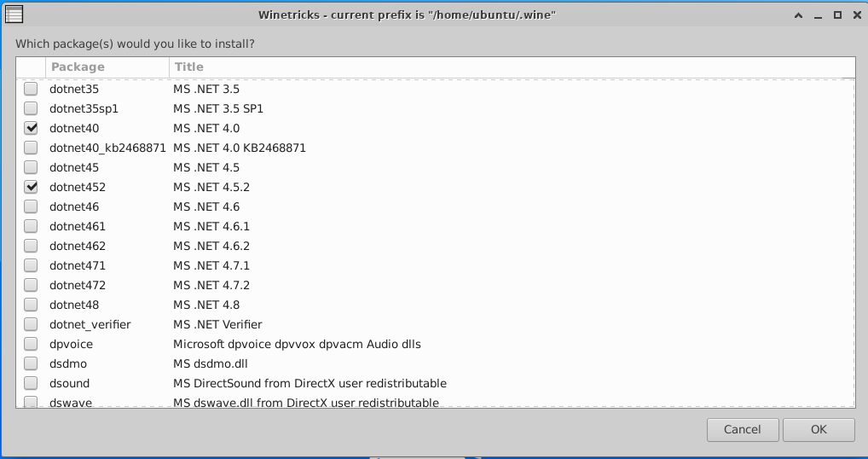Select the MS .NET 4.6.1 row
Image resolution: width=868 pixels, height=459 pixels.
435,226
